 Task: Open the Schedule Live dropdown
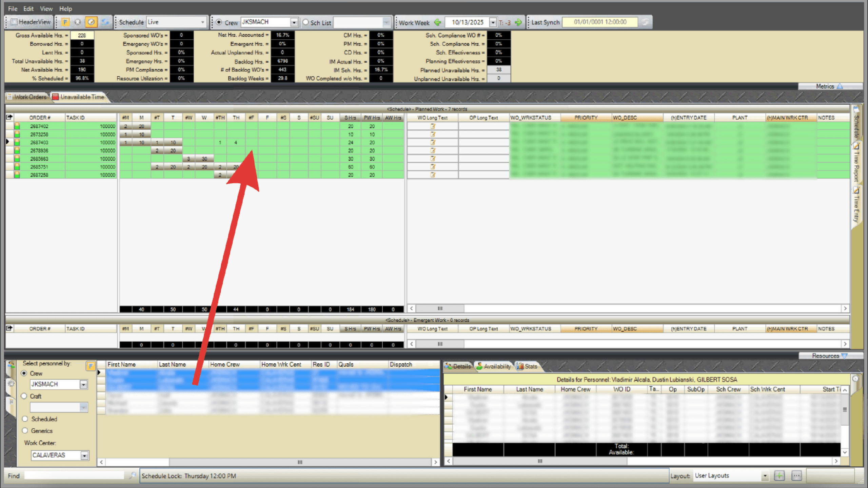click(x=202, y=22)
